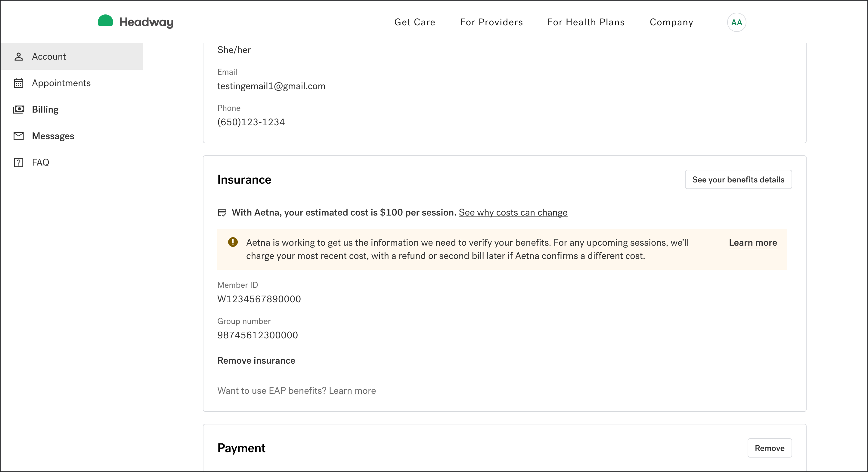Open the For Health Plans navigation item

click(586, 22)
